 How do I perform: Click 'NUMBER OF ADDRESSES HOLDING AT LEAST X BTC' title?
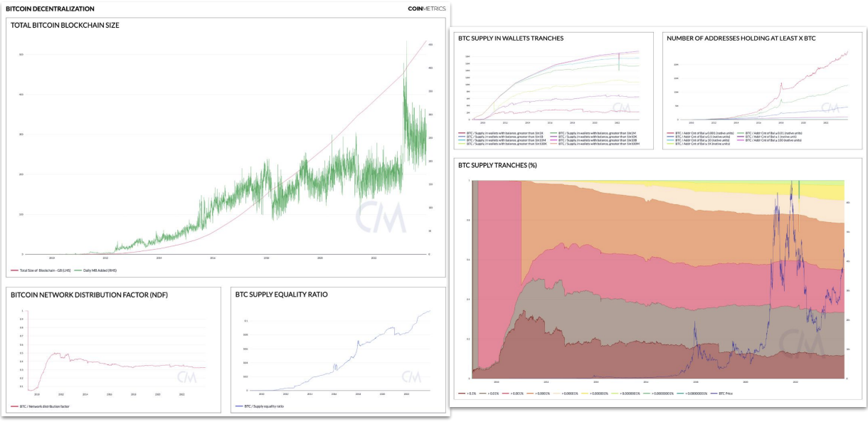(x=741, y=38)
